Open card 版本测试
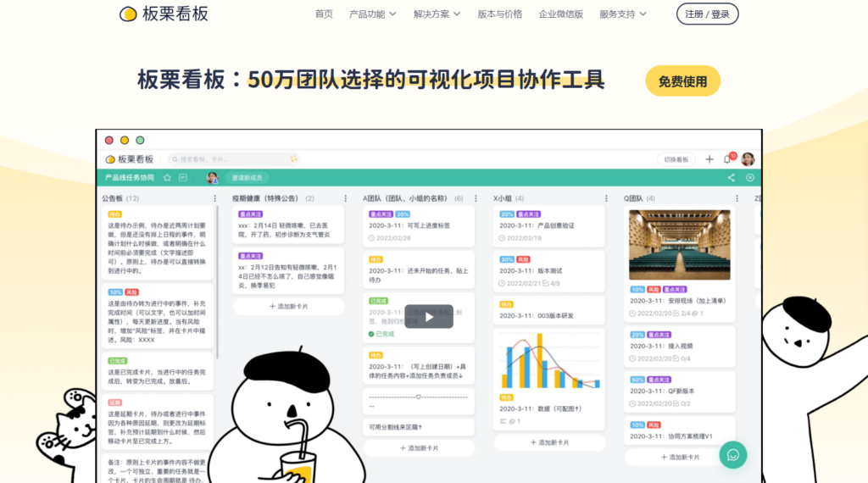868x483 pixels. (549, 271)
